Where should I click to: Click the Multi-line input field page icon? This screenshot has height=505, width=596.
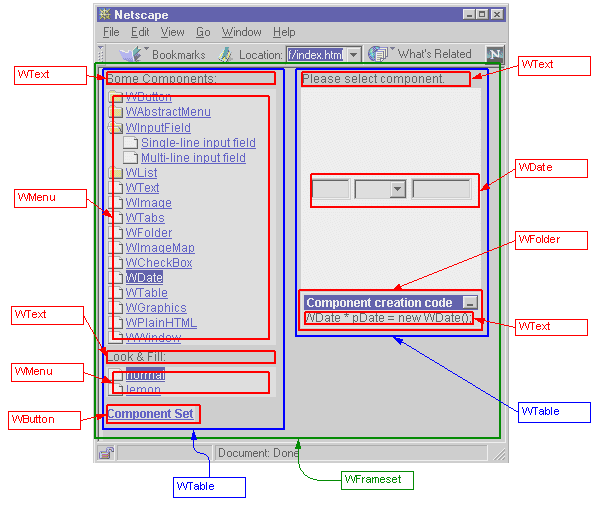[131, 158]
